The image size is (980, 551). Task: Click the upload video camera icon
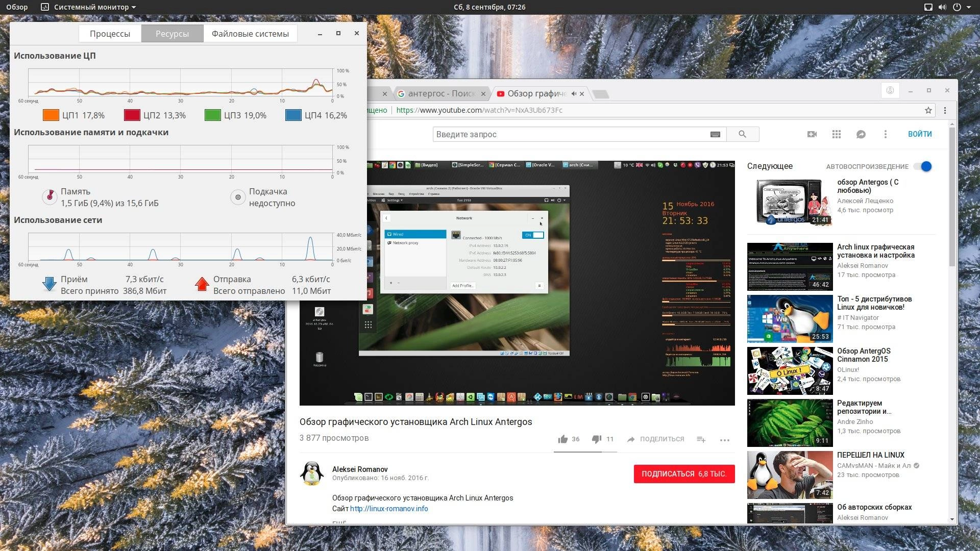pos(812,134)
